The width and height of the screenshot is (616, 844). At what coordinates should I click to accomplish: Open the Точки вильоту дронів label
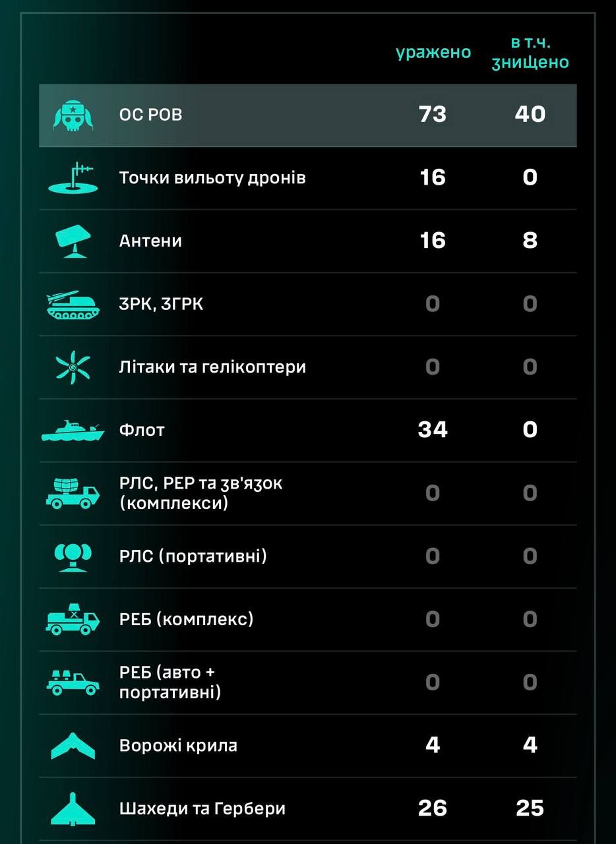[212, 178]
